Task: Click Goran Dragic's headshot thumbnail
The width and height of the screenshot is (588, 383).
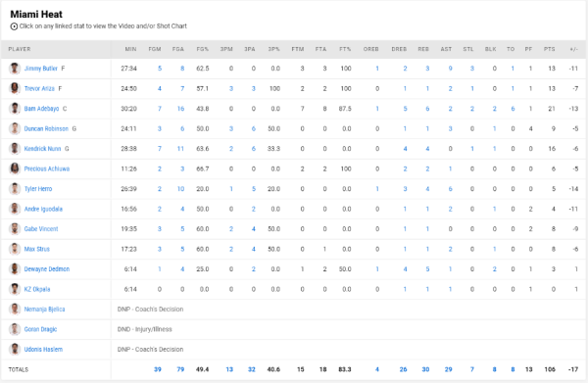Action: tap(15, 329)
